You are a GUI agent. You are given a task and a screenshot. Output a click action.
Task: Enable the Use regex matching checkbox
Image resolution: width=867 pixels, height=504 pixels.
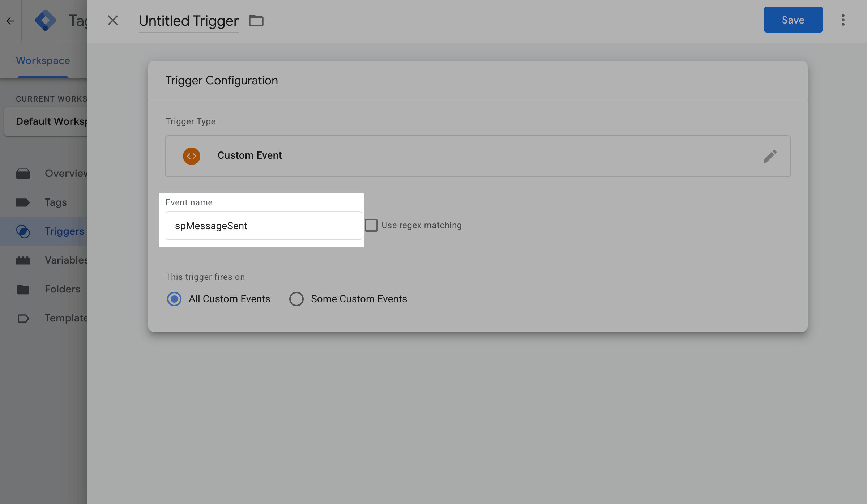[x=371, y=225]
